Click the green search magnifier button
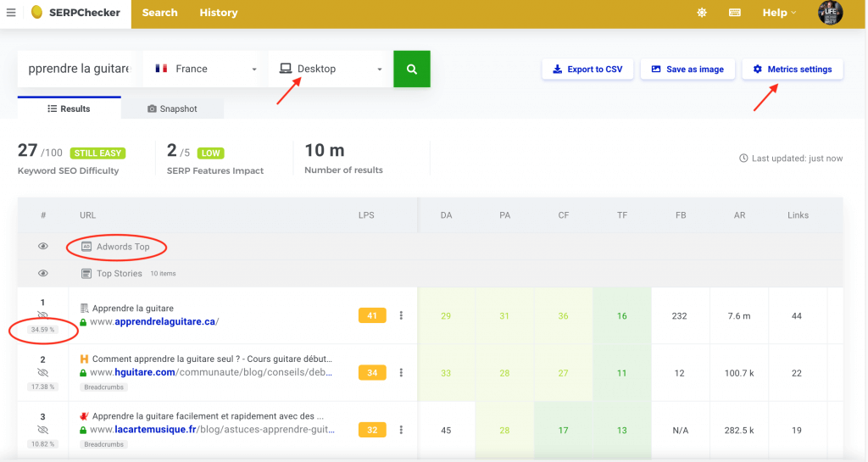The height and width of the screenshot is (462, 868). click(412, 70)
